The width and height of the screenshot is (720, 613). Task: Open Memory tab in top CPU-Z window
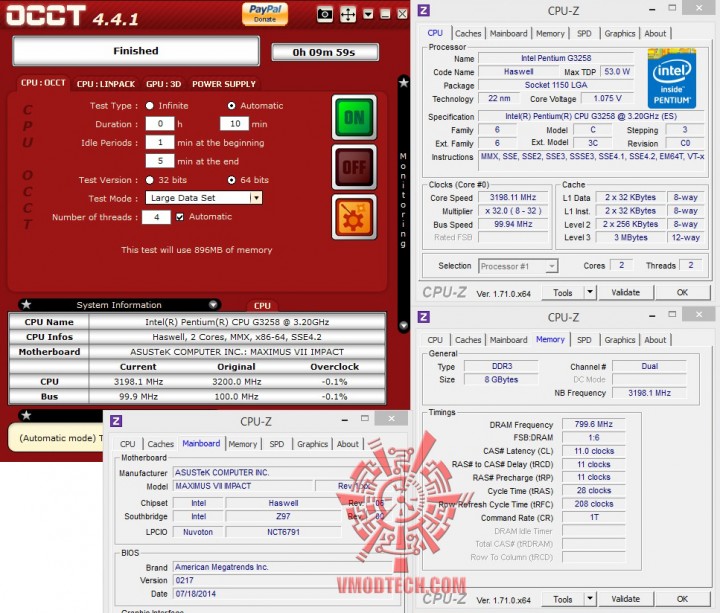(x=550, y=34)
